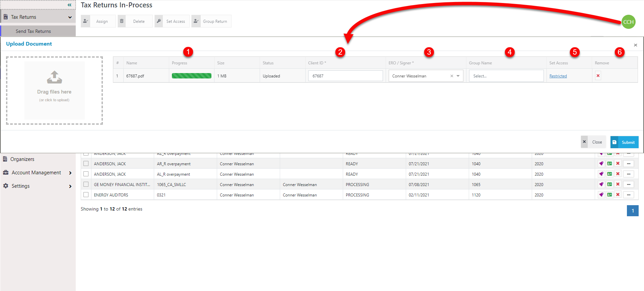Click the purple rocket icon for ENERGY AUDITORS
This screenshot has width=644, height=291.
(x=601, y=195)
